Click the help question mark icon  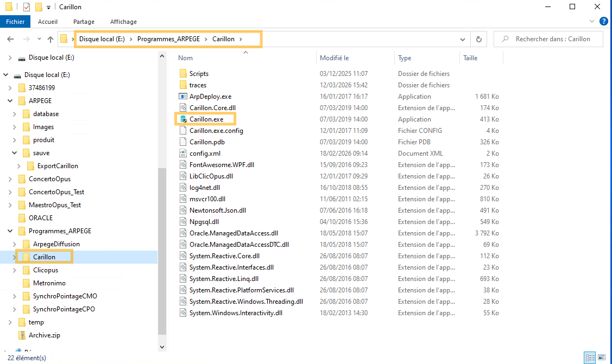pyautogui.click(x=604, y=22)
